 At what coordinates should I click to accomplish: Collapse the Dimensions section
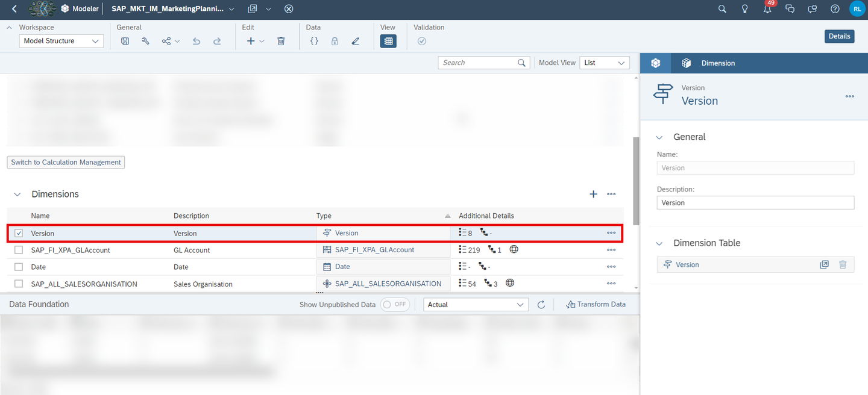click(18, 194)
